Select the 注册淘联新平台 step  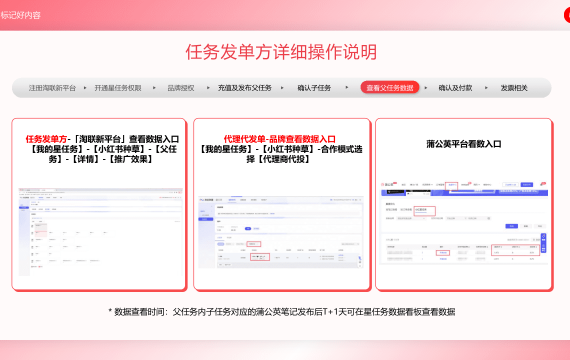(52, 88)
